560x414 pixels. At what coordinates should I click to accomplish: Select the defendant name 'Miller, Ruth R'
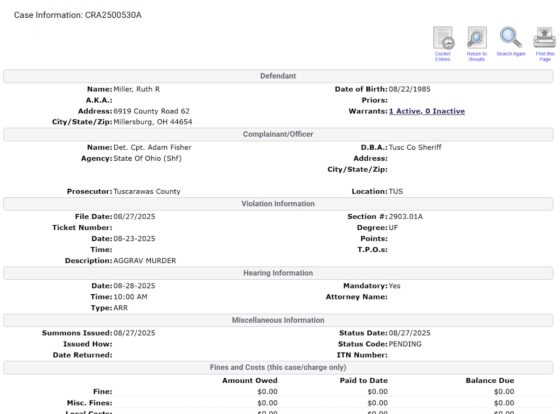[136, 89]
